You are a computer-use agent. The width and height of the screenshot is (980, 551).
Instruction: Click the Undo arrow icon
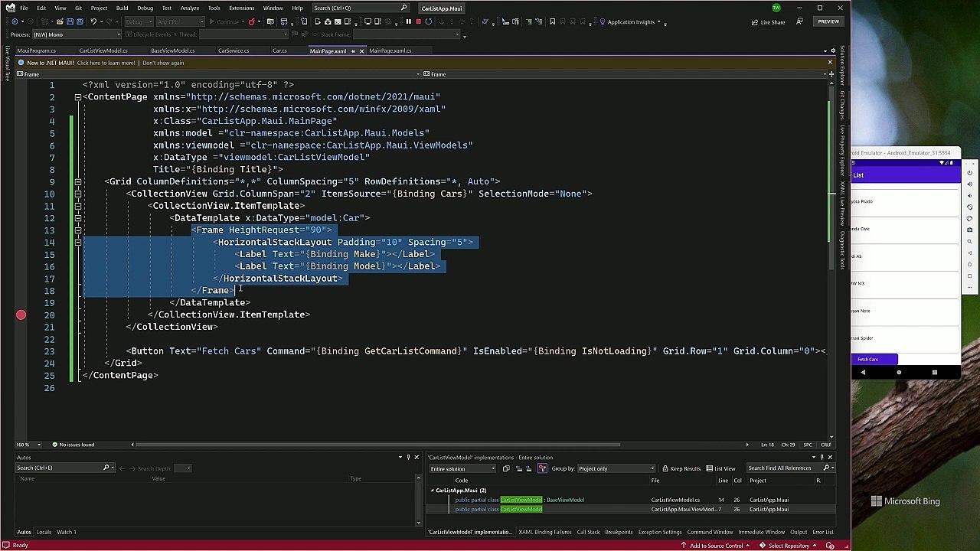coord(93,21)
